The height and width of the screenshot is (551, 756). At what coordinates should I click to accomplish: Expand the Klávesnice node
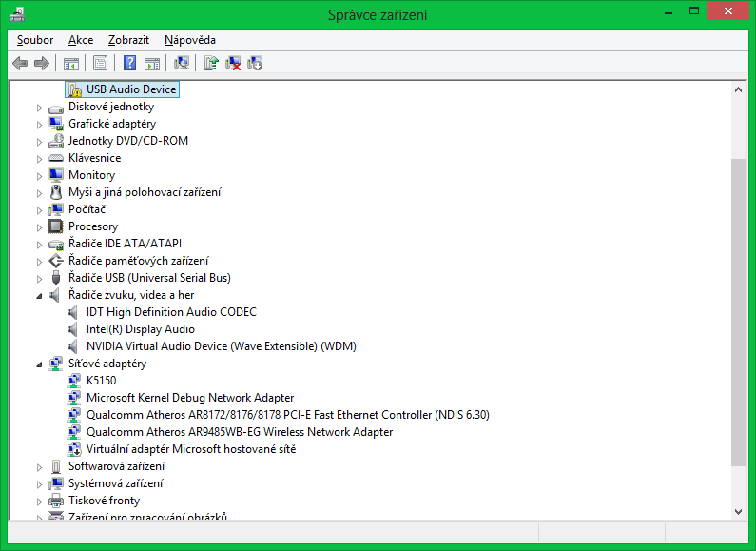pos(40,159)
